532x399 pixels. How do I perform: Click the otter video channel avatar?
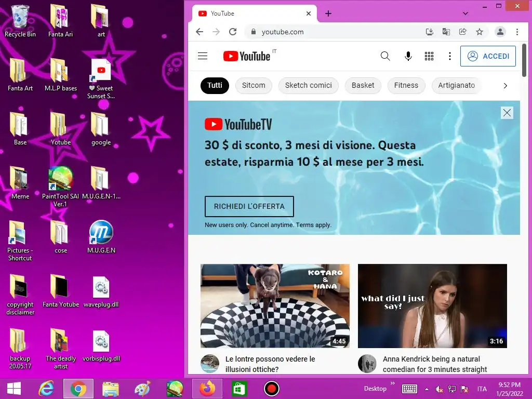(x=210, y=364)
